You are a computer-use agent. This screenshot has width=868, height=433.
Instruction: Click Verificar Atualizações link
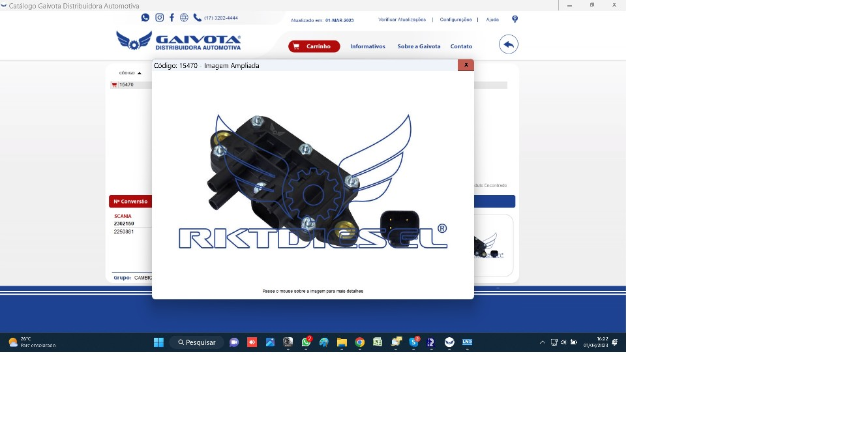[x=402, y=20]
